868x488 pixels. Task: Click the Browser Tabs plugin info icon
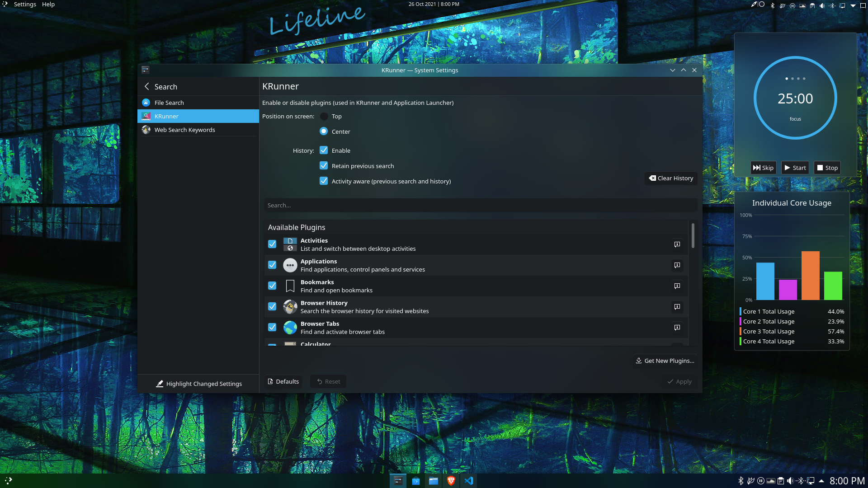(677, 328)
